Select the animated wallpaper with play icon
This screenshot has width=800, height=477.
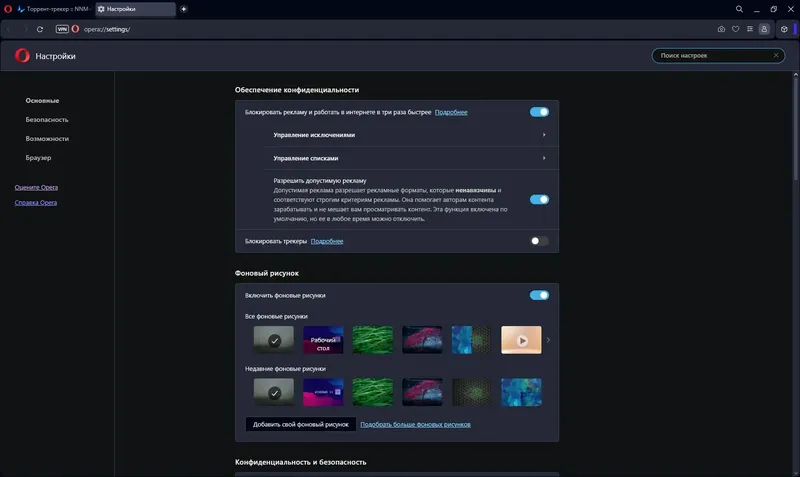[x=521, y=340]
